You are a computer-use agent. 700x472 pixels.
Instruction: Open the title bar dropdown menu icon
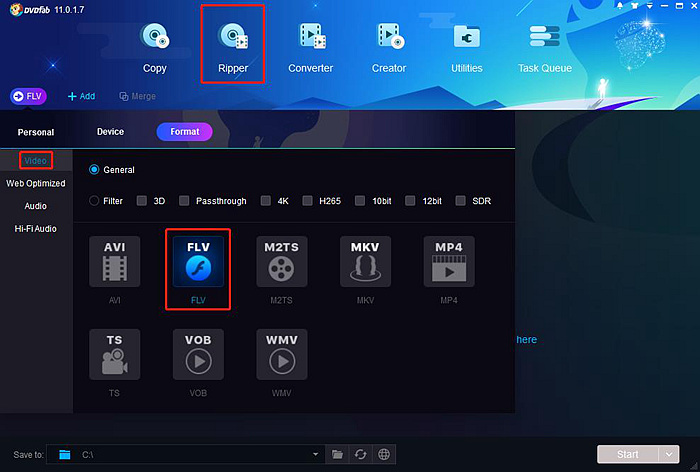tap(650, 6)
